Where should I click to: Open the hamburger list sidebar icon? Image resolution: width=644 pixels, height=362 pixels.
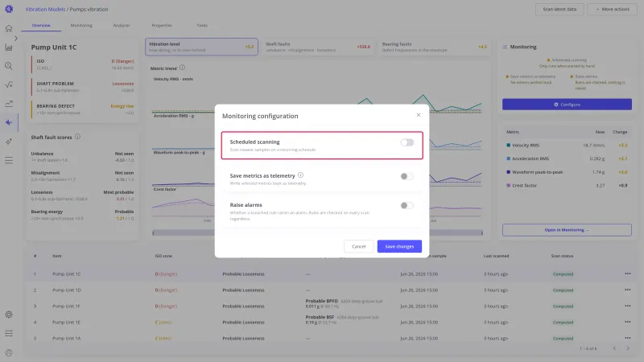[x=9, y=160]
